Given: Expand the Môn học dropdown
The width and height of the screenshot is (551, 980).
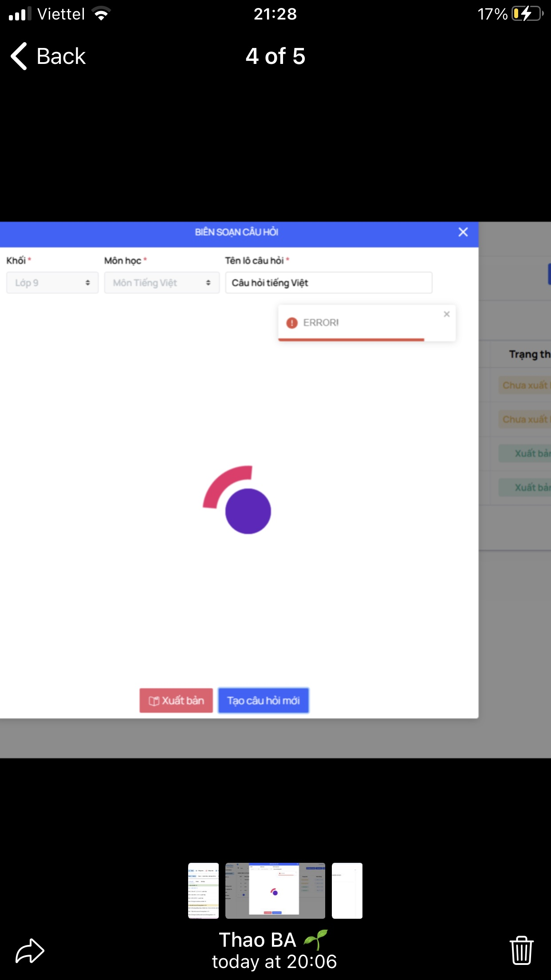Looking at the screenshot, I should (x=161, y=283).
